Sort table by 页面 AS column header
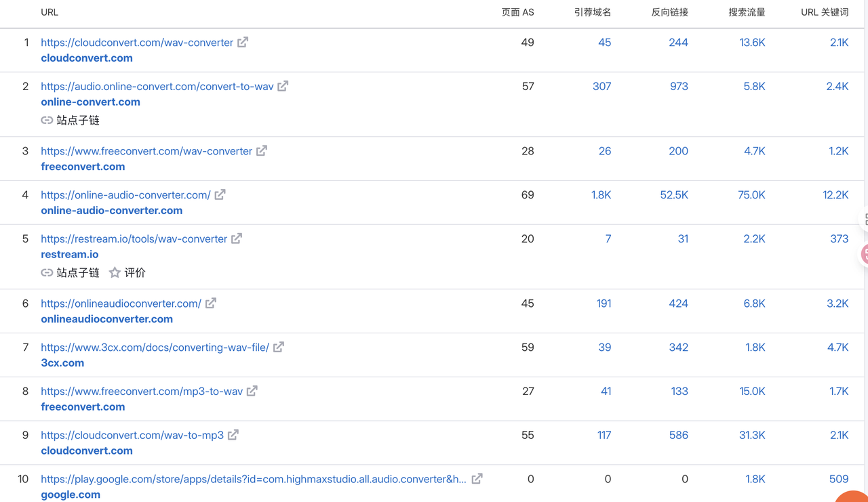Image resolution: width=868 pixels, height=502 pixels. pos(517,12)
